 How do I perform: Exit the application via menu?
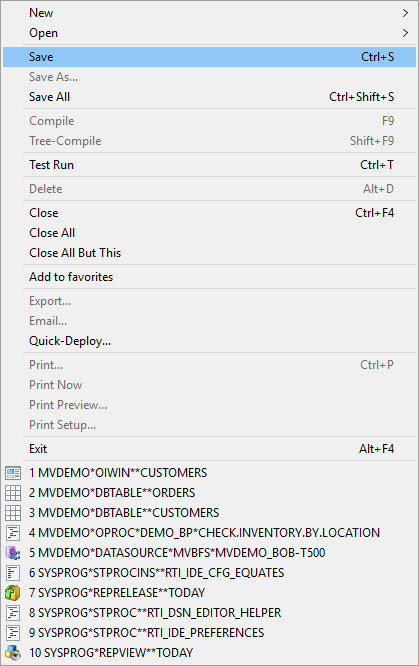(x=209, y=449)
